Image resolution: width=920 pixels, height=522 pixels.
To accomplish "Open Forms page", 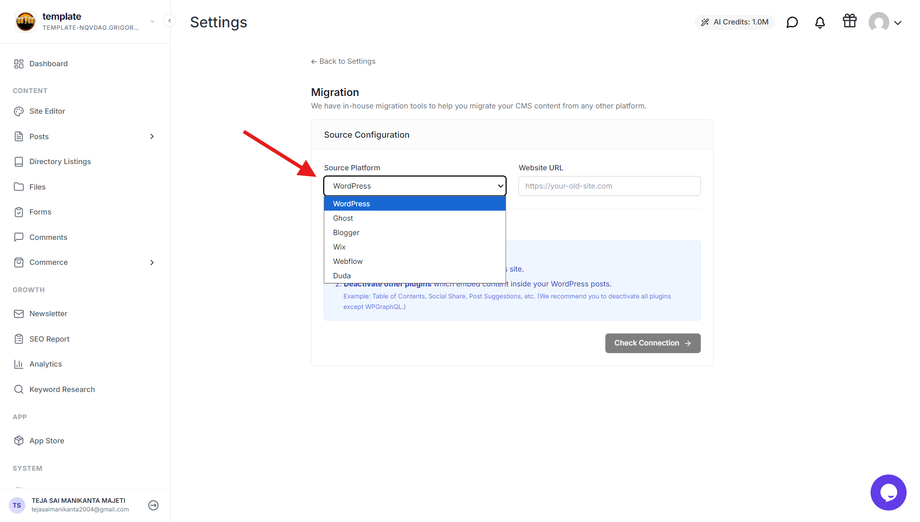I will (40, 212).
